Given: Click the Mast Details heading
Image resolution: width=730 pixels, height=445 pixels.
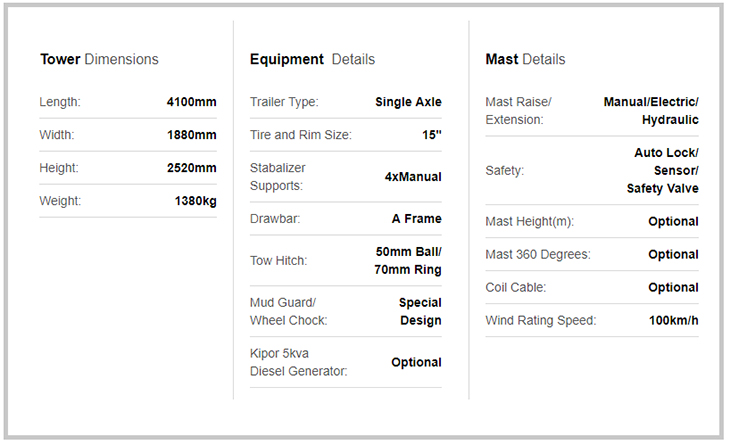Looking at the screenshot, I should 525,59.
